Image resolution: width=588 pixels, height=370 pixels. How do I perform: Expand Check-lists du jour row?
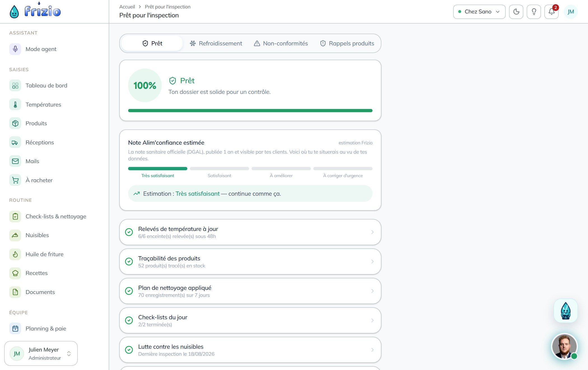pos(250,320)
